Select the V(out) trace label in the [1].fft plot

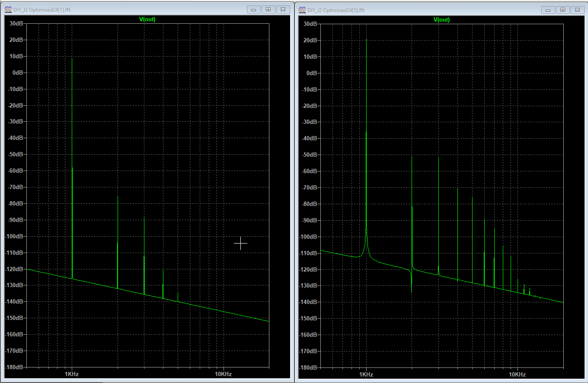coord(147,19)
